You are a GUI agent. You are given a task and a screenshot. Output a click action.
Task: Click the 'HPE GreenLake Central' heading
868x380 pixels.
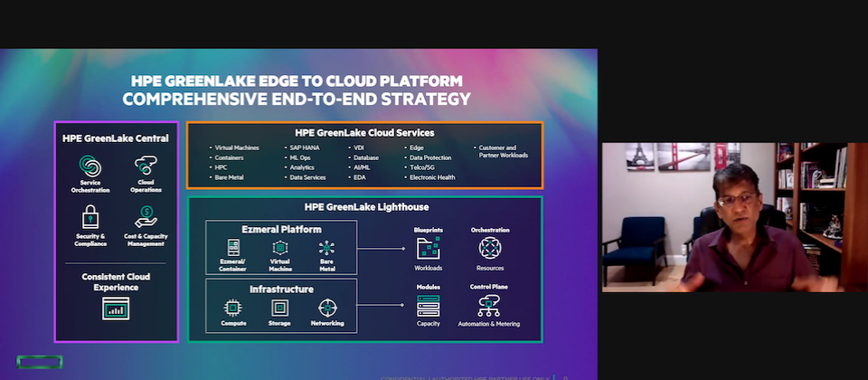click(x=116, y=138)
